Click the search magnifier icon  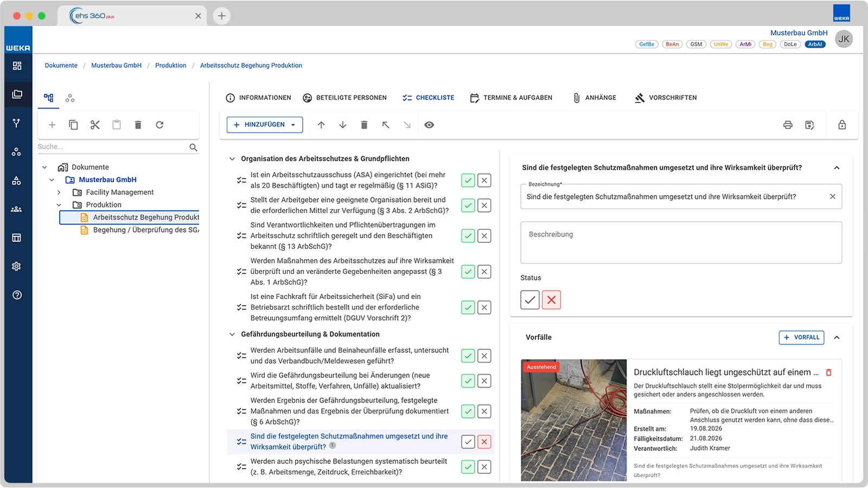click(193, 147)
